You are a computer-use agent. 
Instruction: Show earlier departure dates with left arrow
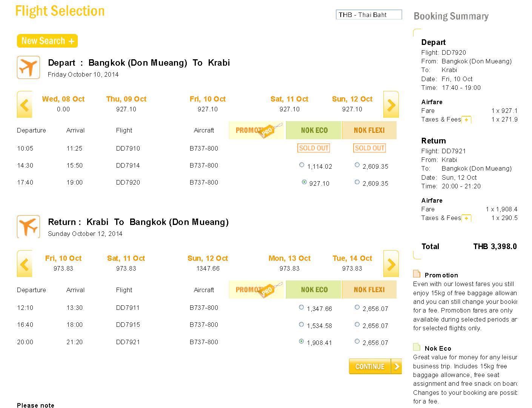25,105
